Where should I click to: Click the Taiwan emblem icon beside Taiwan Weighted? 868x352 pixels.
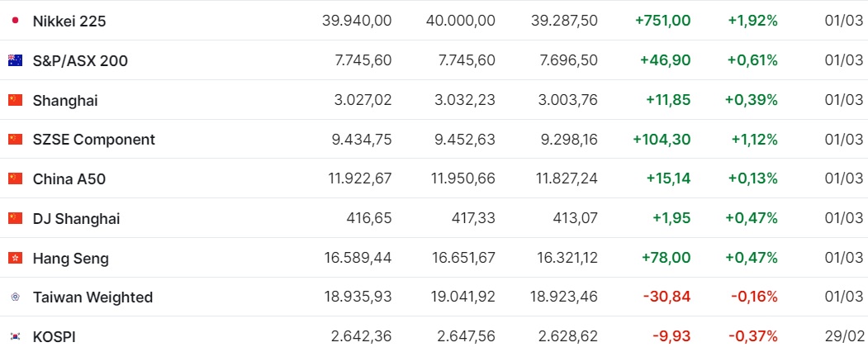coord(16,297)
